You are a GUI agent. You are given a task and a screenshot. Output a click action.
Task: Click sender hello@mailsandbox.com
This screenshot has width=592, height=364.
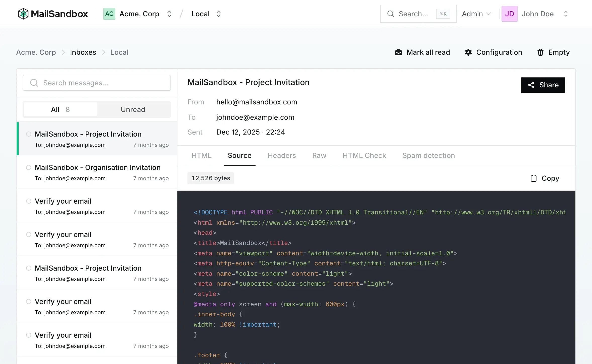[257, 102]
